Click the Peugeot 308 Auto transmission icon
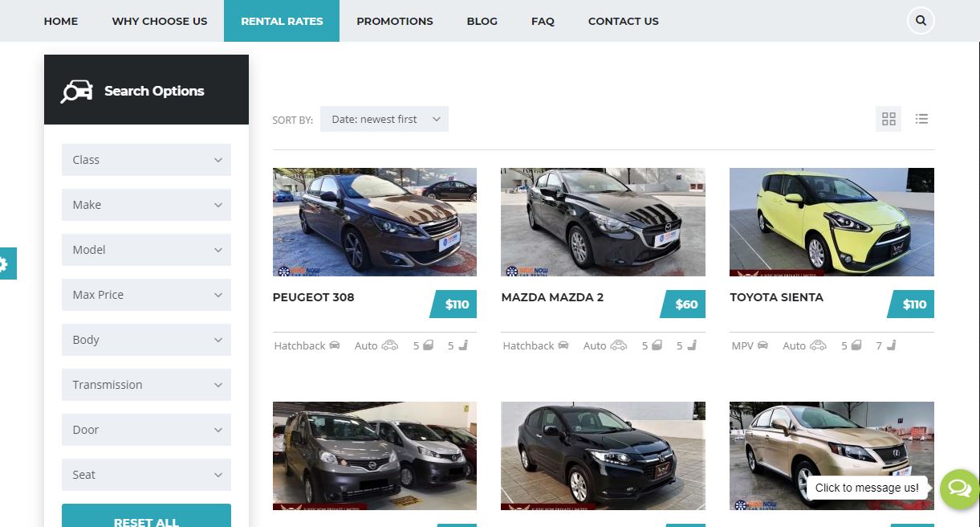 coord(390,345)
